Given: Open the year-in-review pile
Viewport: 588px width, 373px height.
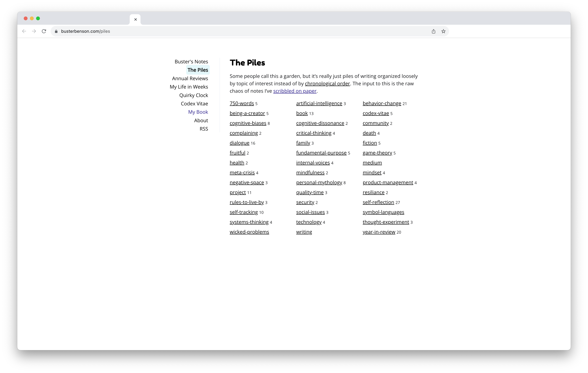Looking at the screenshot, I should pyautogui.click(x=379, y=232).
